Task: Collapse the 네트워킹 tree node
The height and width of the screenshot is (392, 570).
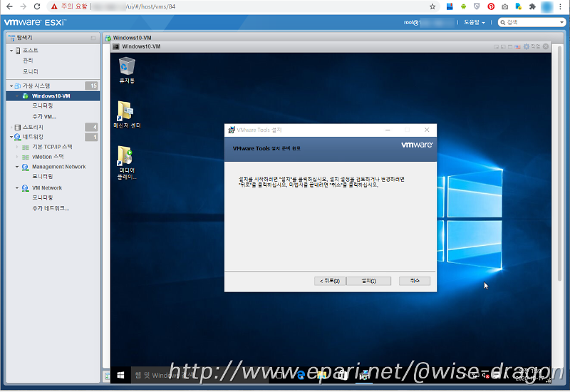Action: [x=11, y=137]
